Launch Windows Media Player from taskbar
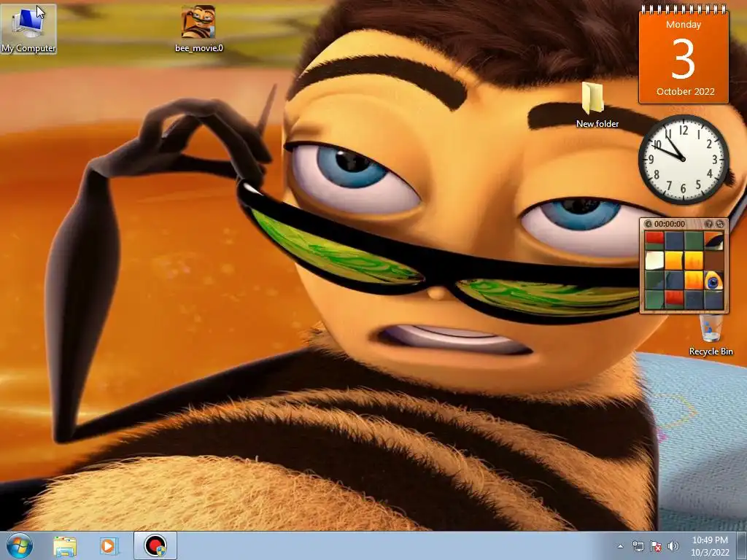 pos(108,546)
